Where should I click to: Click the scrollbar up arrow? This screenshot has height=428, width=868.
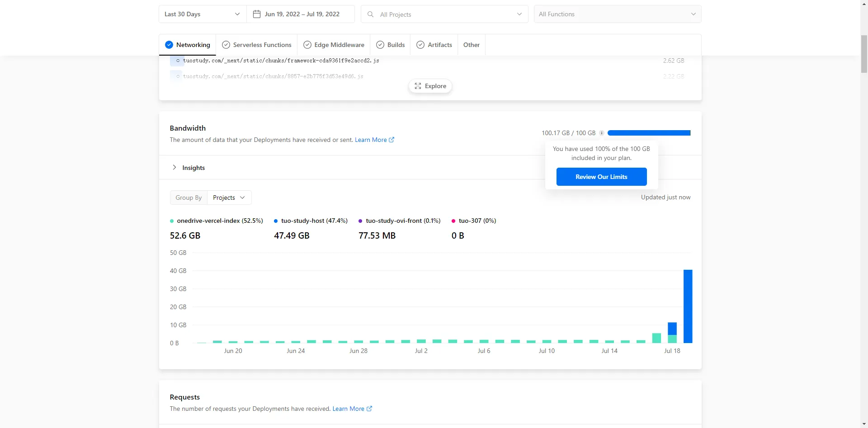pyautogui.click(x=864, y=3)
